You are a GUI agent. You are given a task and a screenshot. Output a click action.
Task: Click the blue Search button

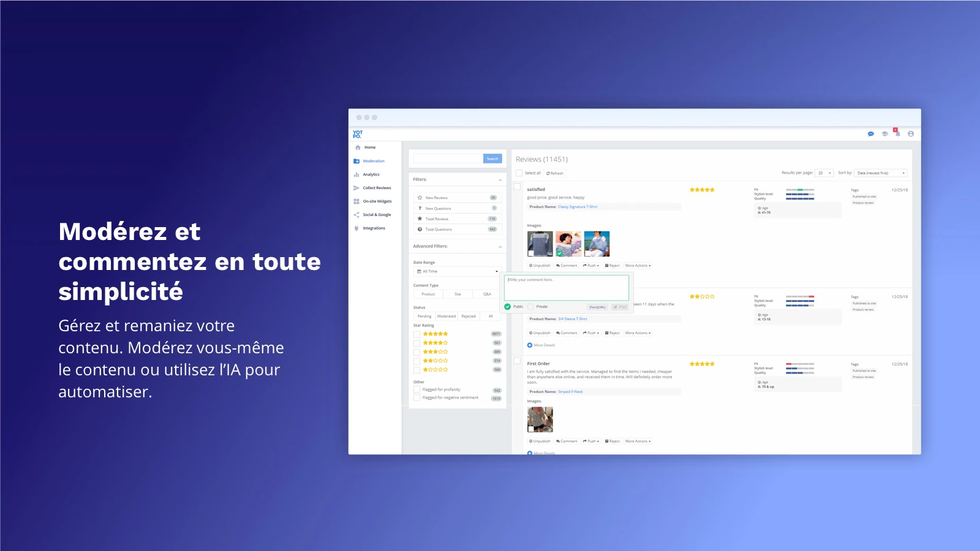pos(492,159)
